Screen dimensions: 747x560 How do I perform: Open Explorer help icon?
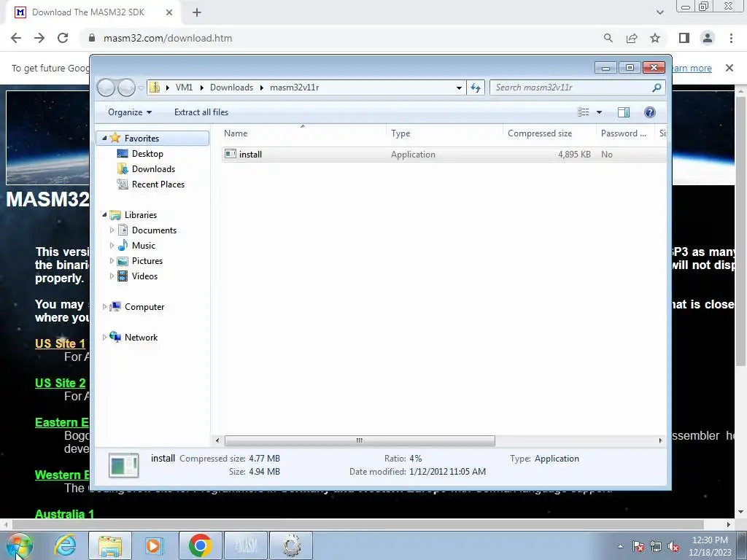(x=650, y=112)
